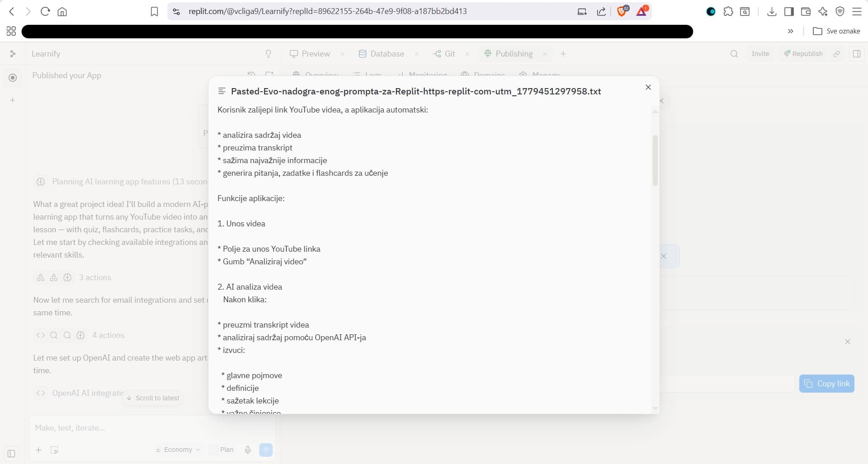The width and height of the screenshot is (868, 464).
Task: Open Learnify project name
Action: coord(46,54)
